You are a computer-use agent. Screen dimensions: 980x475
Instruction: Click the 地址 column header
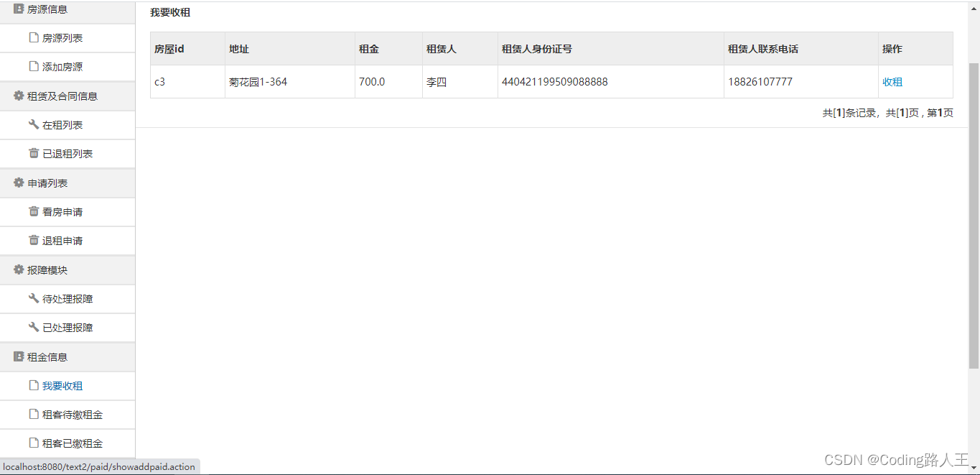290,49
